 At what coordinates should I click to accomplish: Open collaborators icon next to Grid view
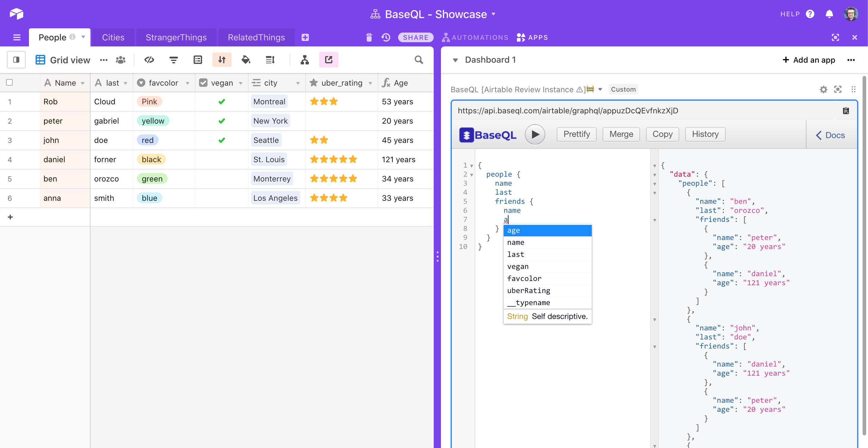click(121, 60)
